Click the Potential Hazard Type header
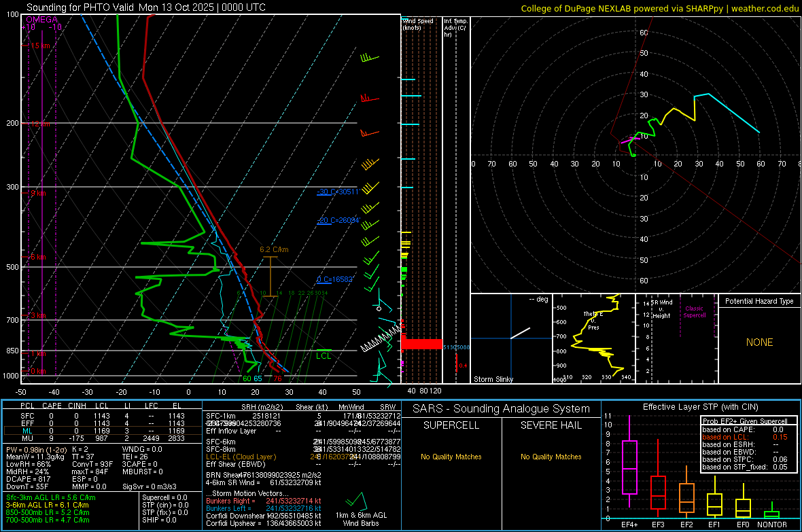 click(759, 301)
